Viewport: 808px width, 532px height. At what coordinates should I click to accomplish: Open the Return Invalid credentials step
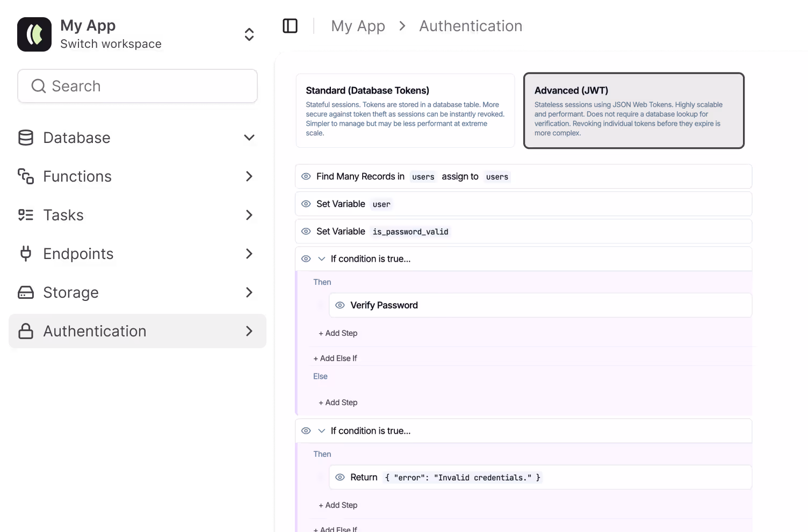coord(540,477)
